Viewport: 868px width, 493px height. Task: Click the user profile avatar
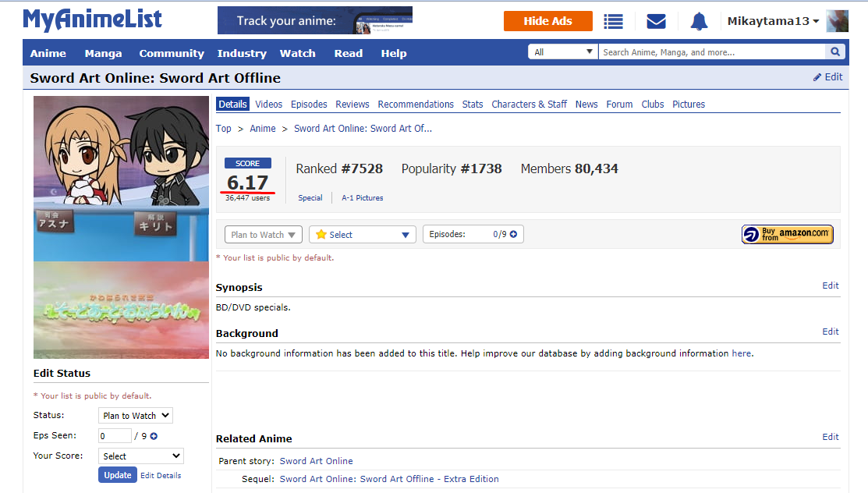click(837, 21)
